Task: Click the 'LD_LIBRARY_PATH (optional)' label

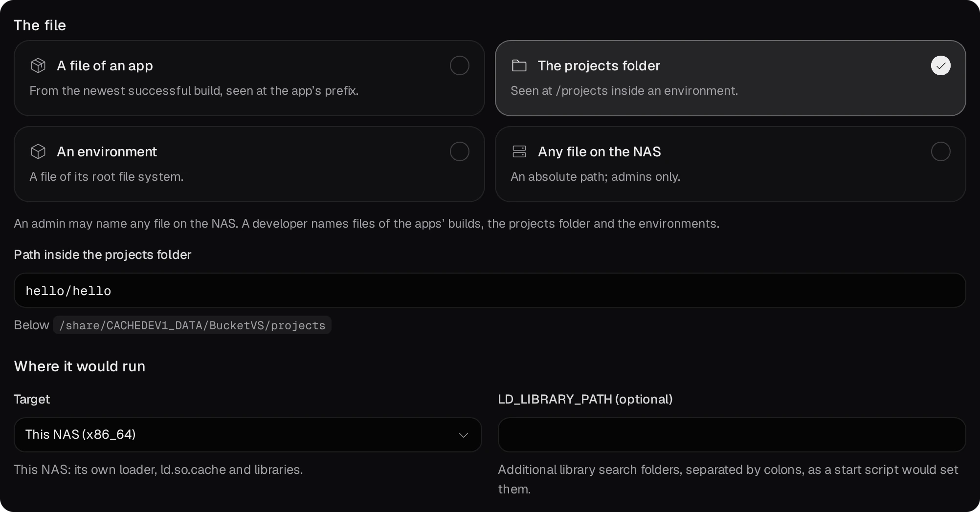Action: tap(585, 399)
